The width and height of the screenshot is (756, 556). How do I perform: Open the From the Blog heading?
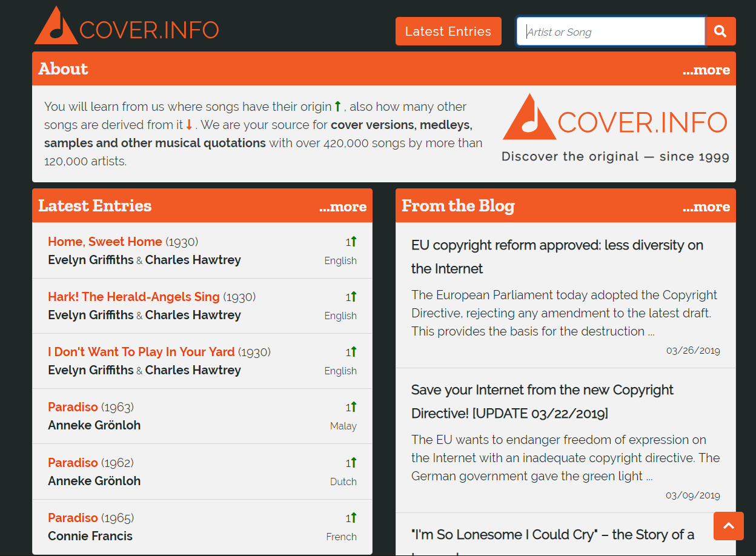458,206
